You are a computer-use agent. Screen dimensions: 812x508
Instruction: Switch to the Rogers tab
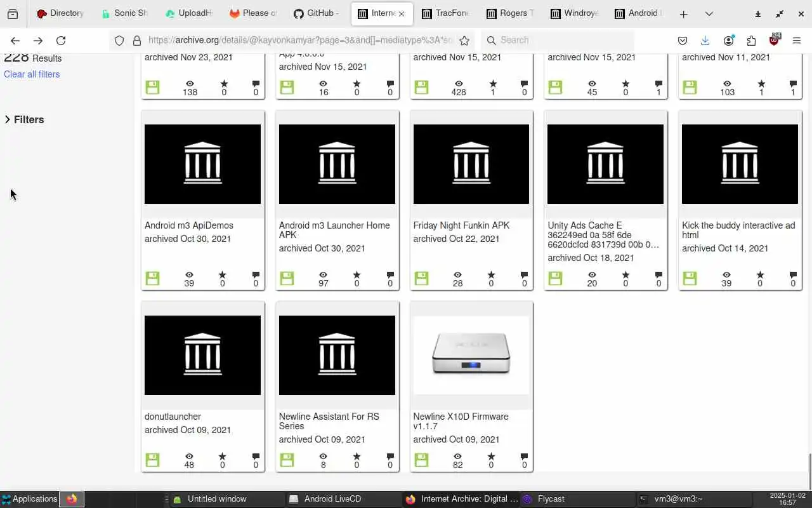[510, 13]
